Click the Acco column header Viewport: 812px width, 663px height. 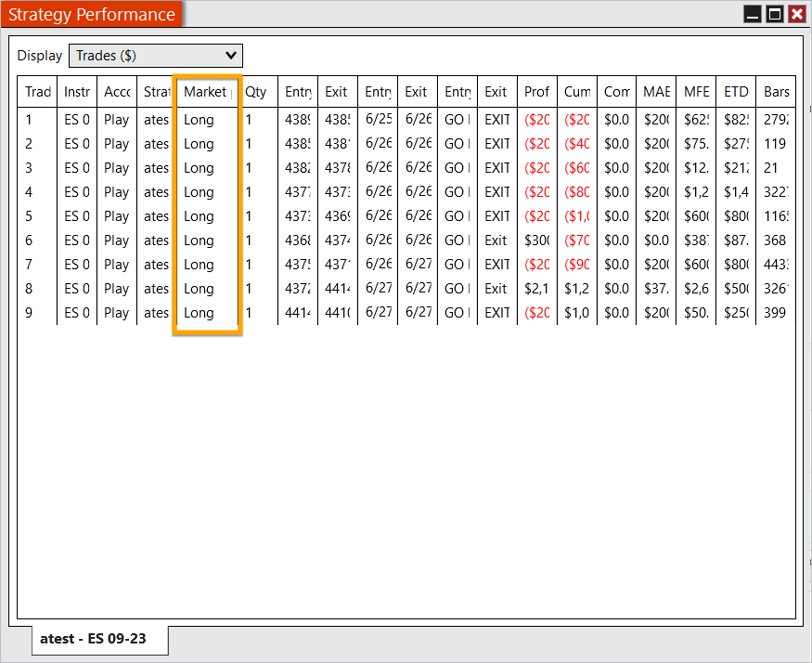point(117,92)
